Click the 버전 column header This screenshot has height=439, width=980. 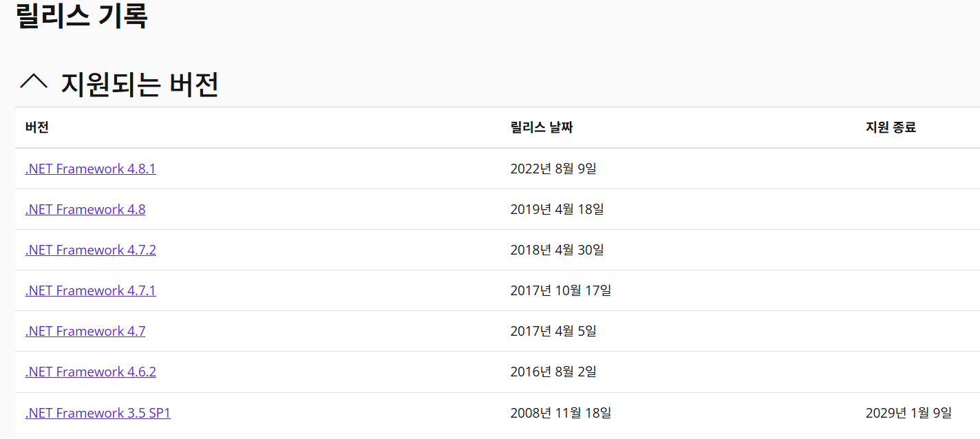tap(36, 127)
